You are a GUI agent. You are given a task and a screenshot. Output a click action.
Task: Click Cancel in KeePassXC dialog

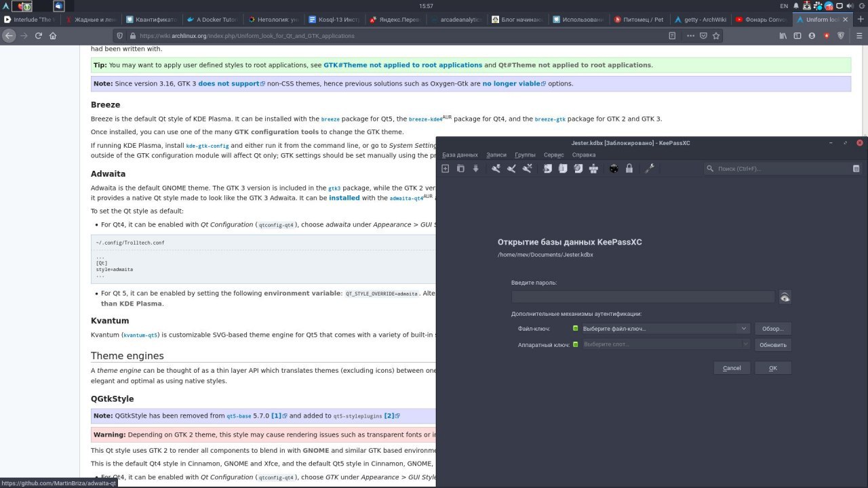pyautogui.click(x=732, y=368)
